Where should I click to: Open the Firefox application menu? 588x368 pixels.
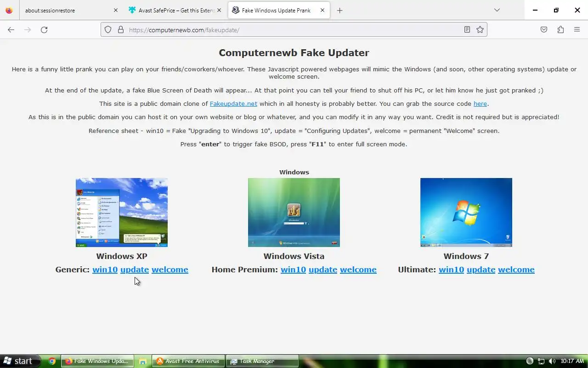pyautogui.click(x=577, y=30)
